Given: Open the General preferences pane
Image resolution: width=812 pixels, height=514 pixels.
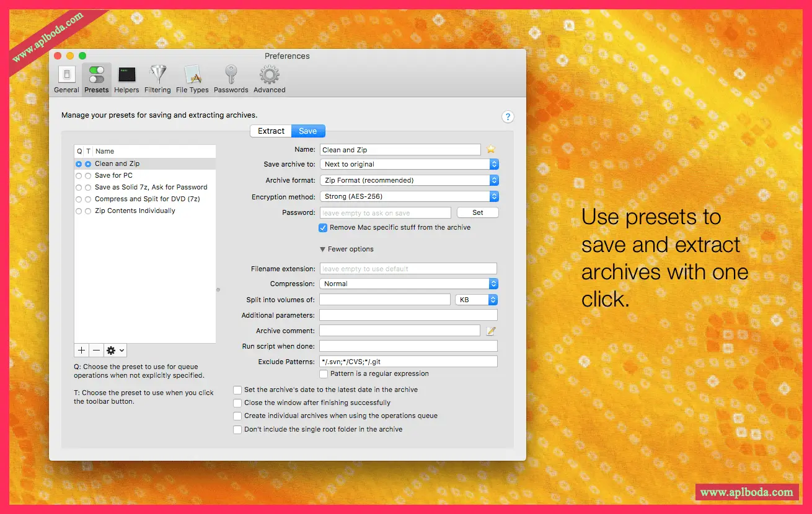Looking at the screenshot, I should pos(66,79).
